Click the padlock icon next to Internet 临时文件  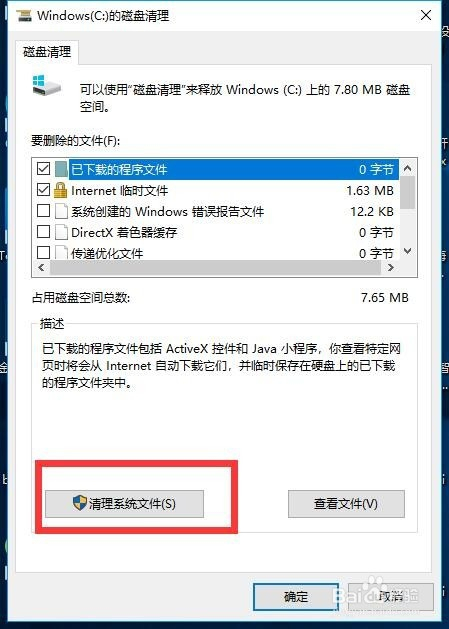pyautogui.click(x=60, y=190)
